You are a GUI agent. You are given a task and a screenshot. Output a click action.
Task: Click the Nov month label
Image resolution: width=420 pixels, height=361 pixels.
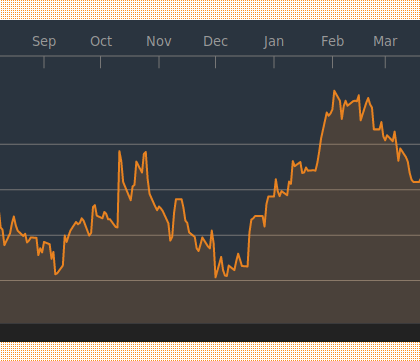(x=159, y=41)
